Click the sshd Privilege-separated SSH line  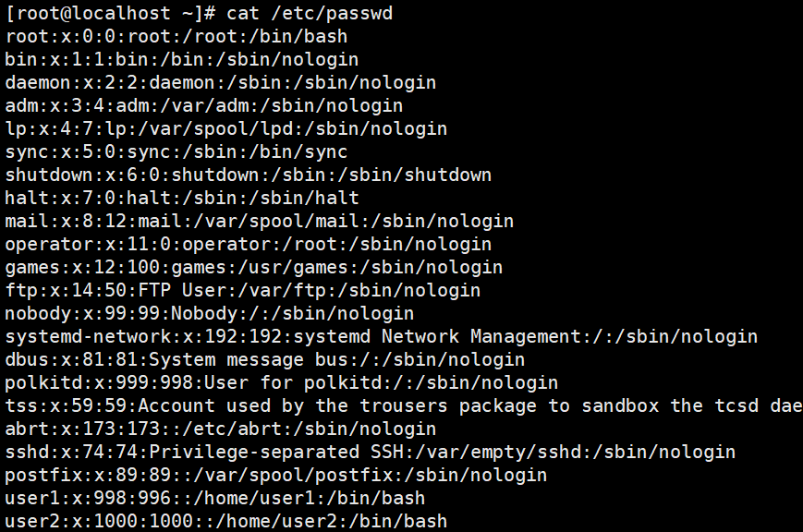[x=370, y=452]
